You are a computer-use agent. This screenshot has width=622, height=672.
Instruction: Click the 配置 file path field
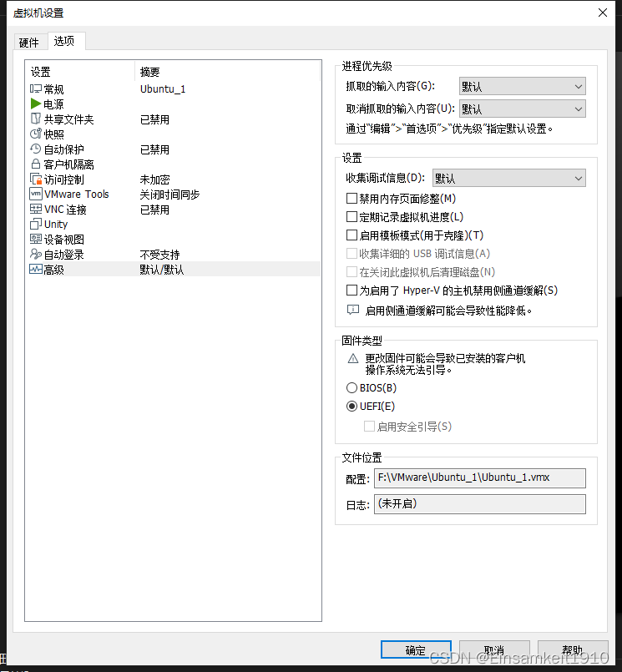pos(480,477)
